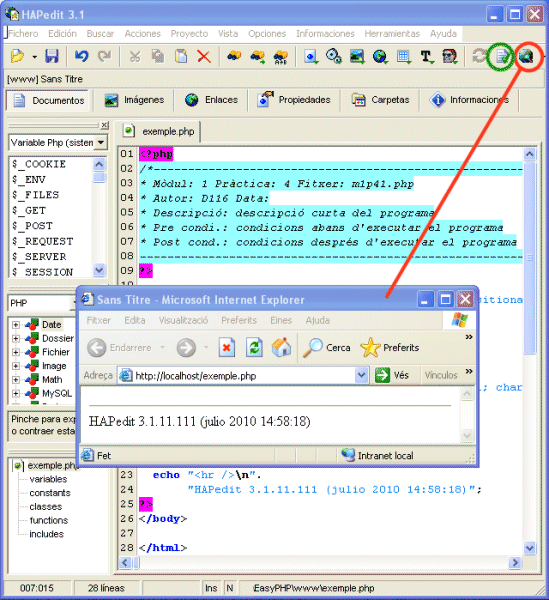The height and width of the screenshot is (600, 549).
Task: Close the side panel with small X
Action: tap(104, 125)
